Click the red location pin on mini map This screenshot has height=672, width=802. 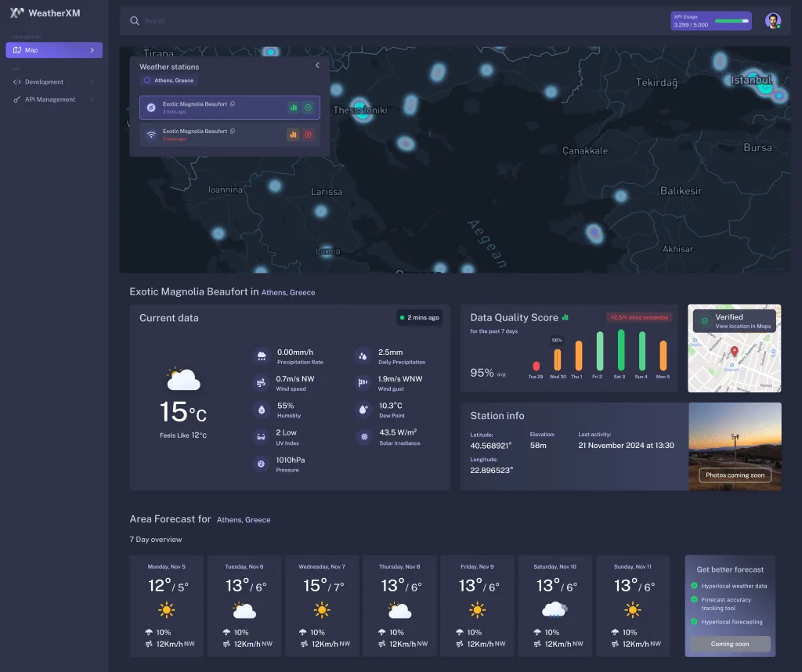click(x=735, y=352)
